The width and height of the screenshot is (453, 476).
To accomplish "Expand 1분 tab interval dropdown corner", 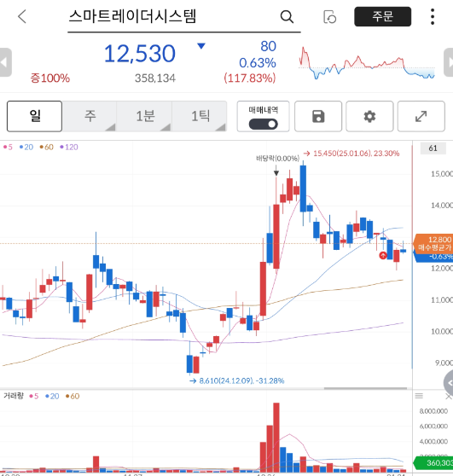I will click(166, 127).
